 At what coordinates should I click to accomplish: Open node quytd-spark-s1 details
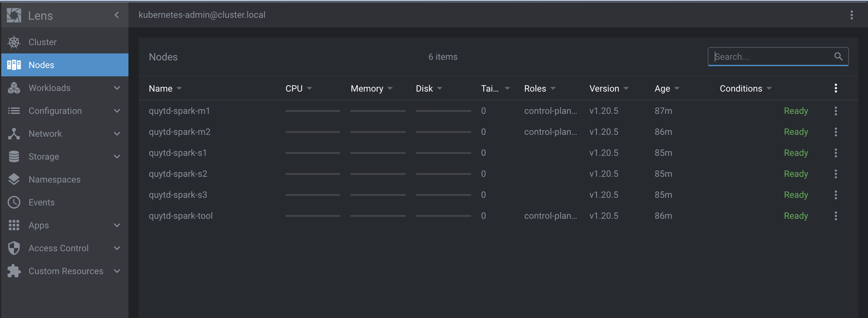point(178,153)
